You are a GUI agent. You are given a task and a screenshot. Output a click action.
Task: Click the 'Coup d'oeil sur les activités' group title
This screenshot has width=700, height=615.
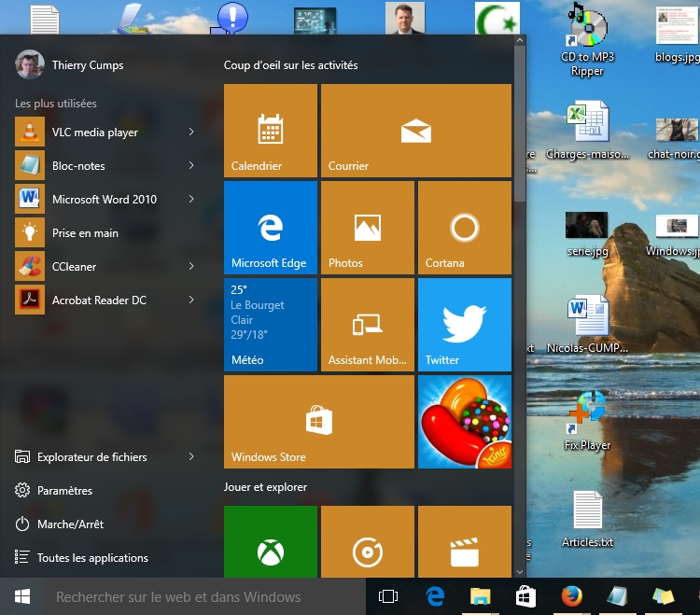pyautogui.click(x=290, y=65)
